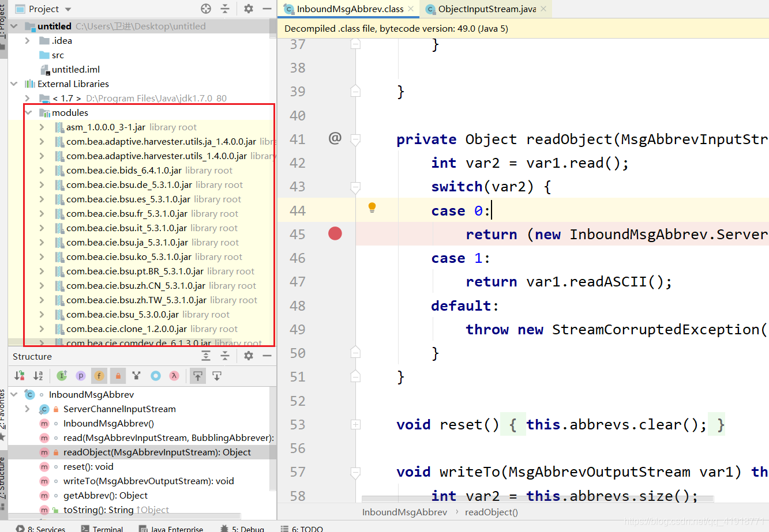Open the 6: TODO tool window

coord(302,528)
